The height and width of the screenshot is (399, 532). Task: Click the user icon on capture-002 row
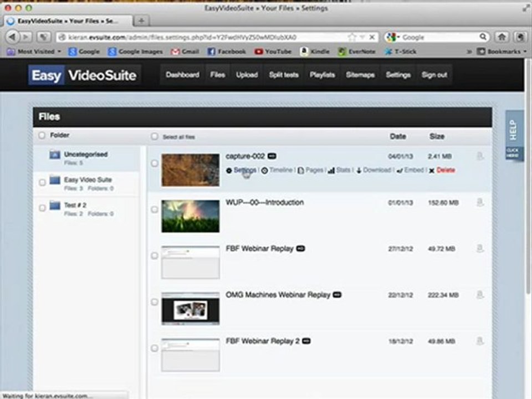pos(480,156)
